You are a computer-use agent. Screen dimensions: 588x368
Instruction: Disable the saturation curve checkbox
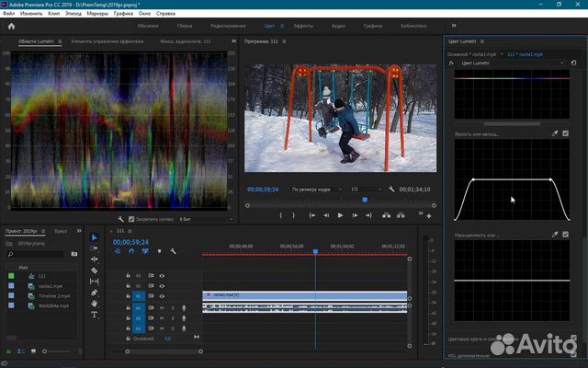pyautogui.click(x=565, y=236)
